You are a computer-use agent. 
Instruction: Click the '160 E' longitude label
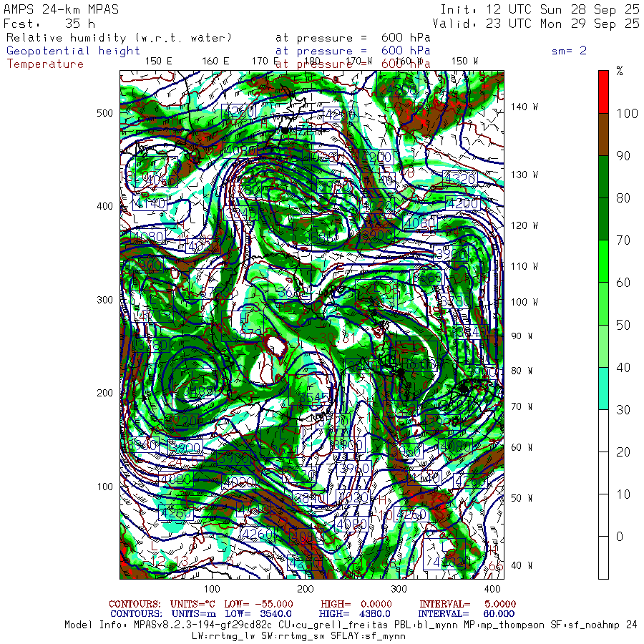(x=215, y=62)
